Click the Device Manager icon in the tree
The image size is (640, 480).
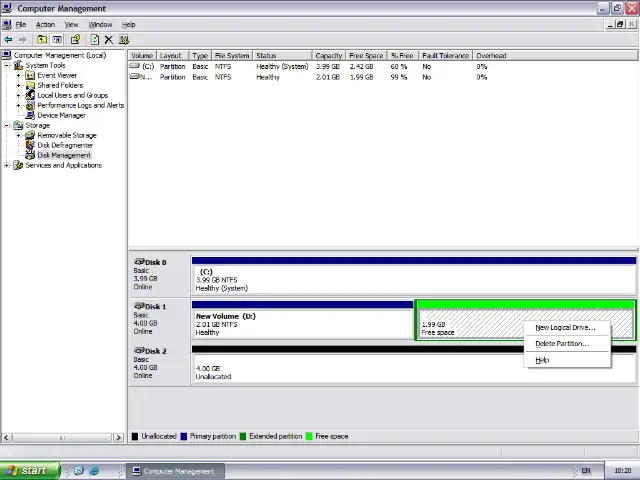coord(30,115)
